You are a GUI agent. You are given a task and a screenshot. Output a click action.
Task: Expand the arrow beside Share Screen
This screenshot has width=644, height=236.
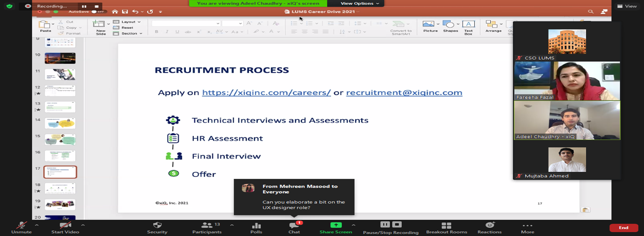354,225
